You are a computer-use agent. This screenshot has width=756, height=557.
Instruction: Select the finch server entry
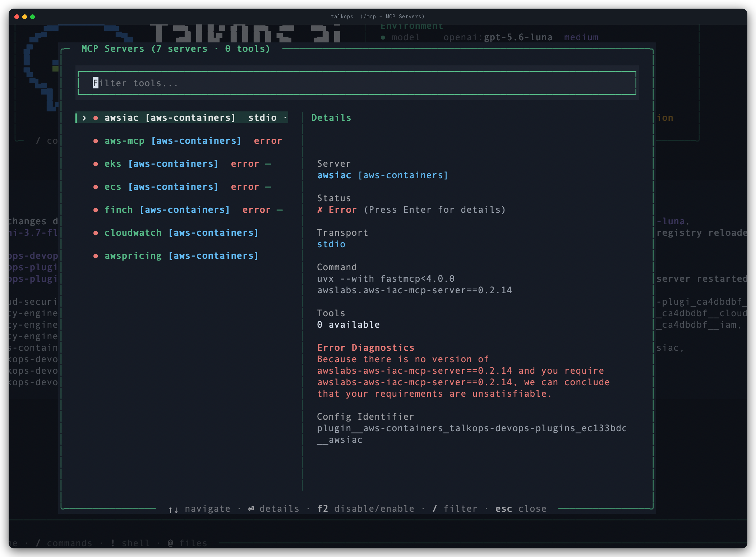click(x=182, y=210)
